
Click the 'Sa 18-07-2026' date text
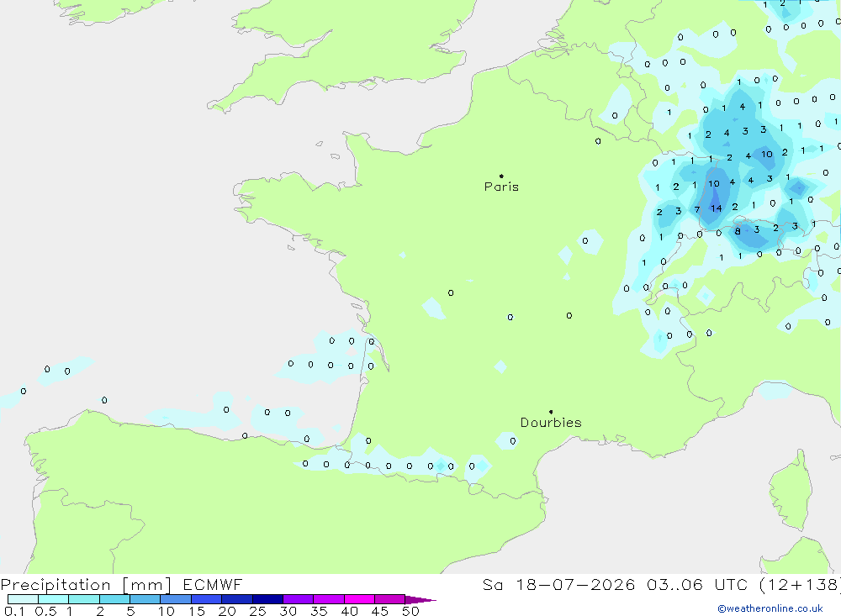tap(559, 584)
